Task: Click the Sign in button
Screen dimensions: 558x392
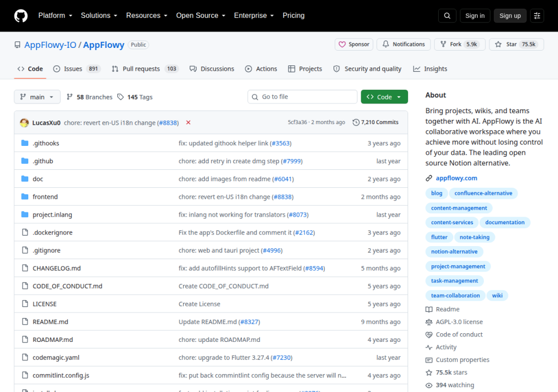Action: [475, 16]
